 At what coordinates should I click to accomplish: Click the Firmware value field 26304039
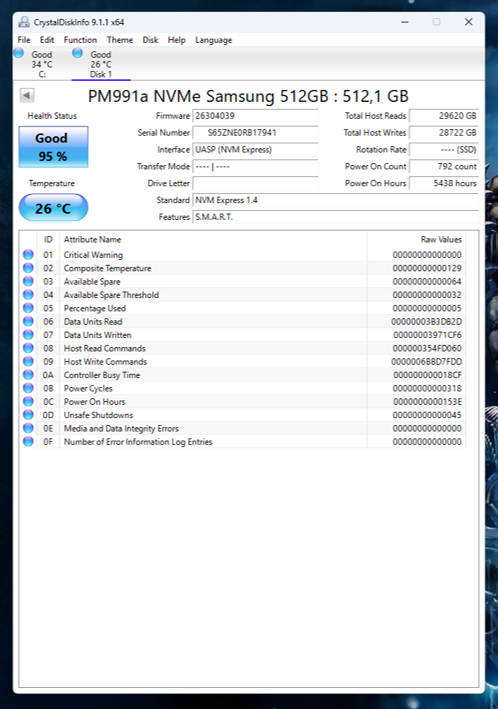pyautogui.click(x=256, y=116)
